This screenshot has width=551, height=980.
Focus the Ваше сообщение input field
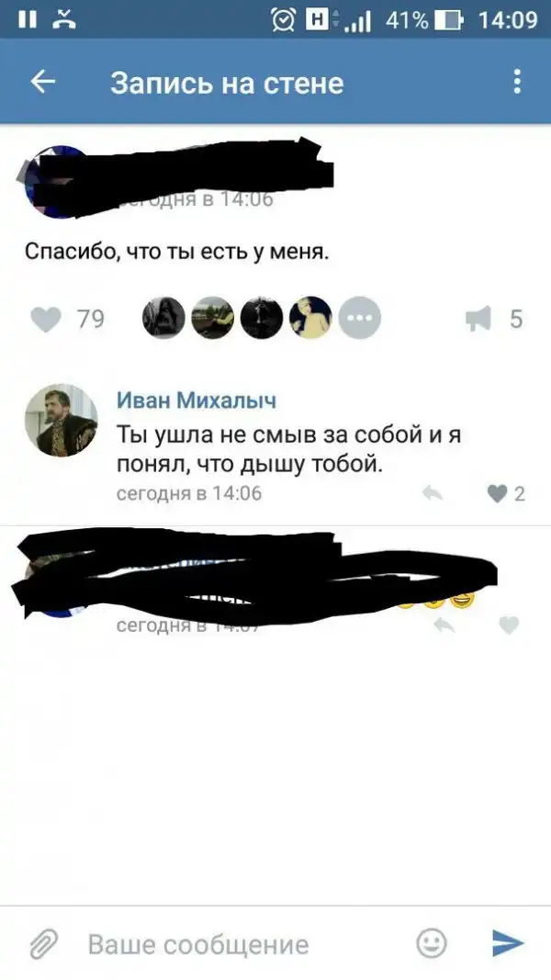243,944
